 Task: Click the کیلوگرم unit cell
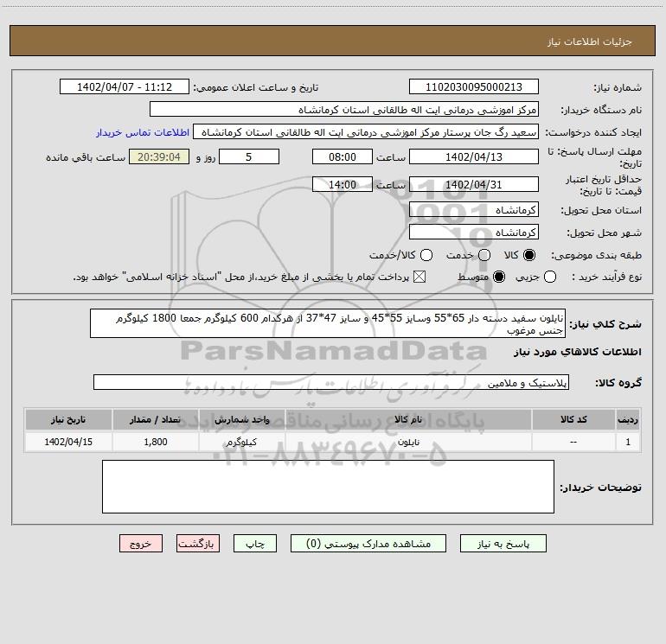pos(241,442)
